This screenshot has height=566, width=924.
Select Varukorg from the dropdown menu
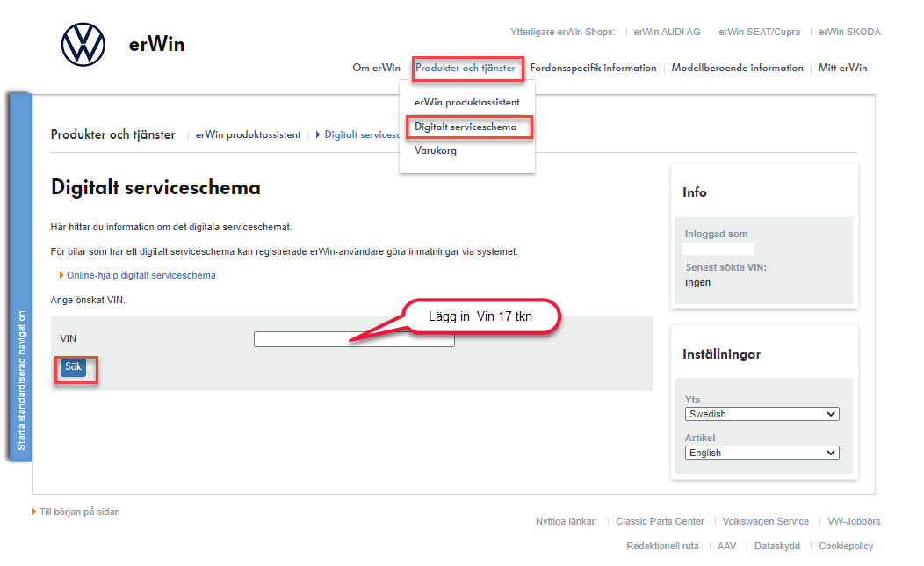pos(436,150)
